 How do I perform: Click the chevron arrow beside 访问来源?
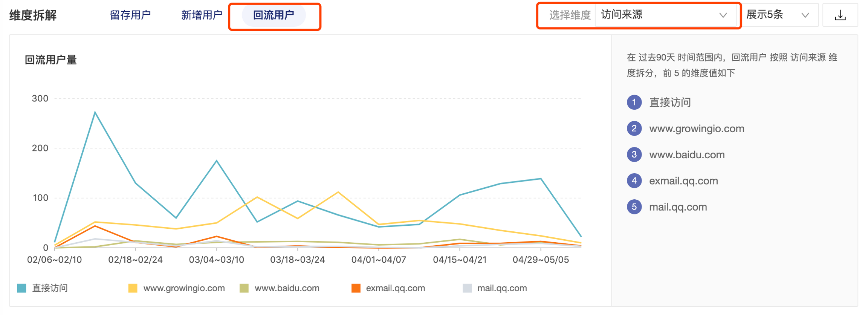point(723,15)
